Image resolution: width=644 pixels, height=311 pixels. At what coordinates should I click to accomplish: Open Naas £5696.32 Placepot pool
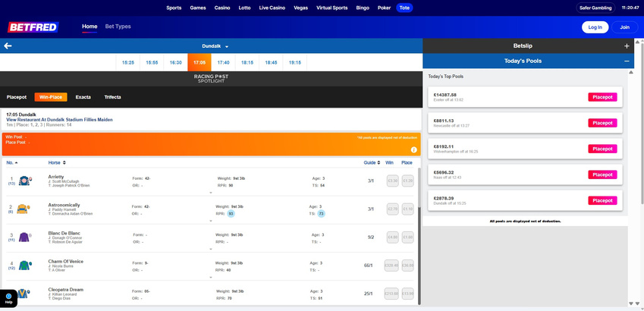coord(602,174)
